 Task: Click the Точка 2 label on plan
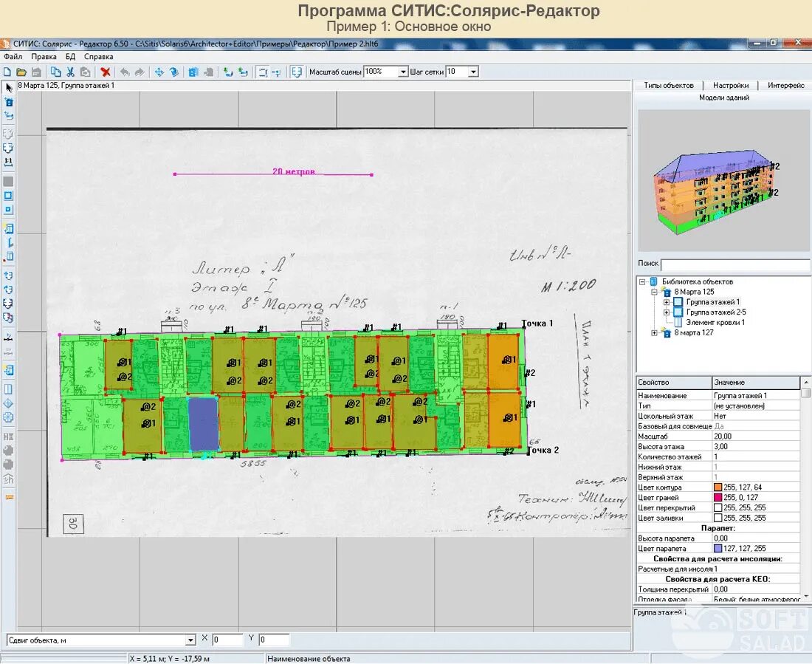click(x=543, y=450)
